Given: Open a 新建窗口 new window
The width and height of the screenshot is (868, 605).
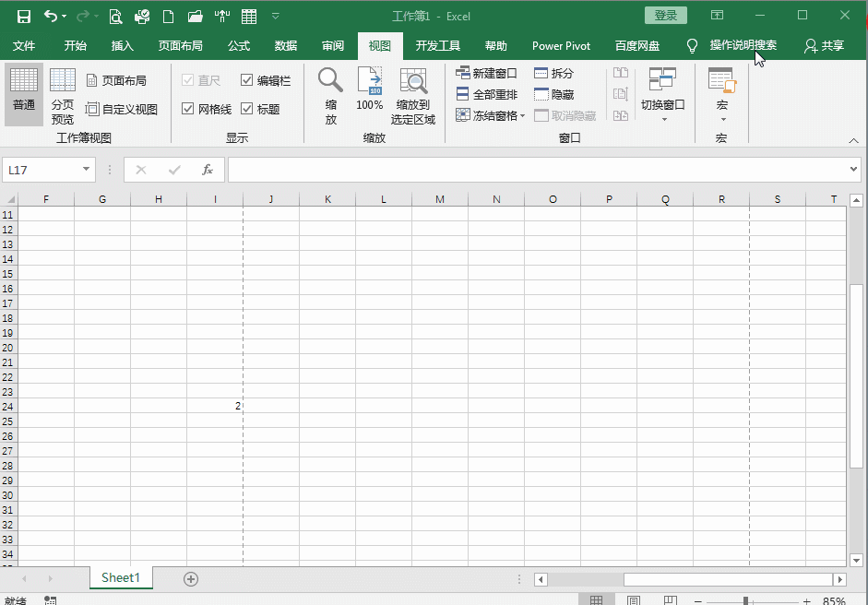Looking at the screenshot, I should tap(487, 73).
